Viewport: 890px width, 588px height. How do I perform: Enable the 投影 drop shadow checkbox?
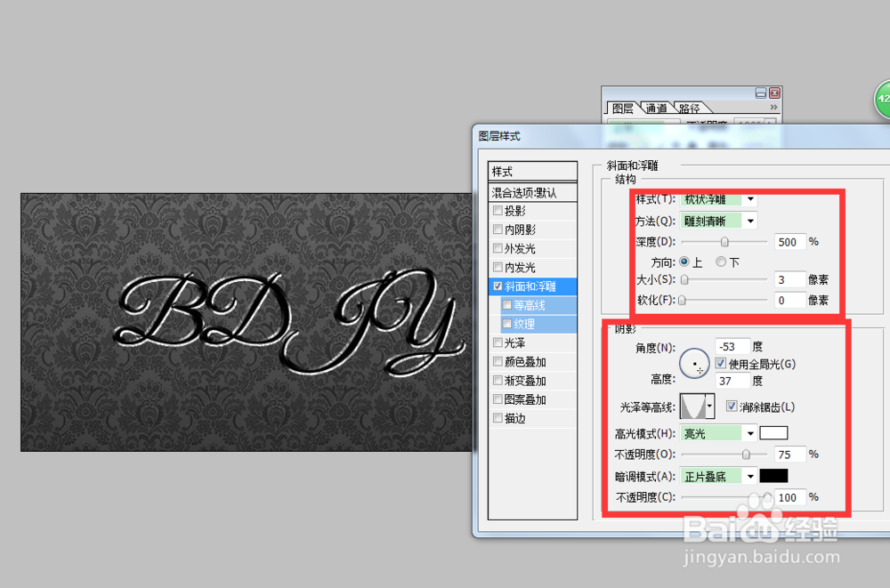pos(498,211)
